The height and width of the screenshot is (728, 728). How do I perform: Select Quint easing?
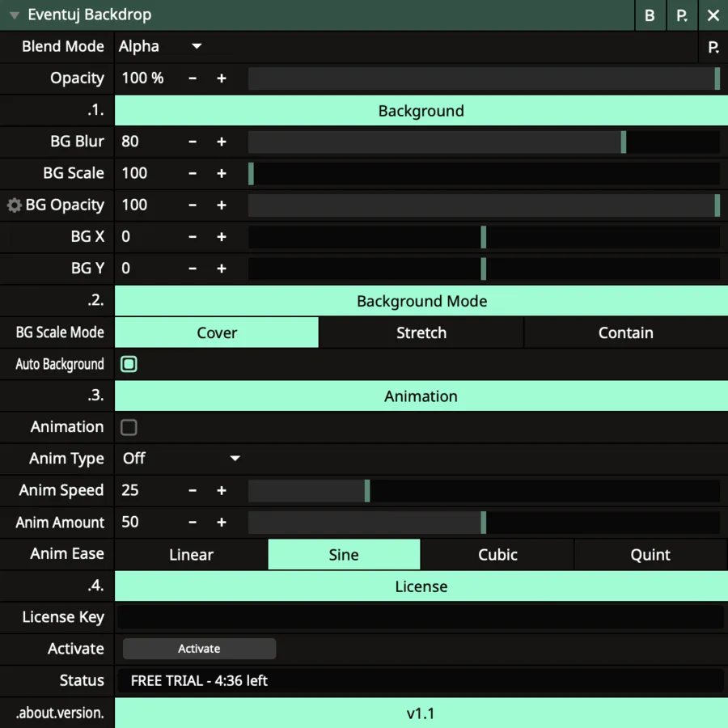(x=650, y=554)
